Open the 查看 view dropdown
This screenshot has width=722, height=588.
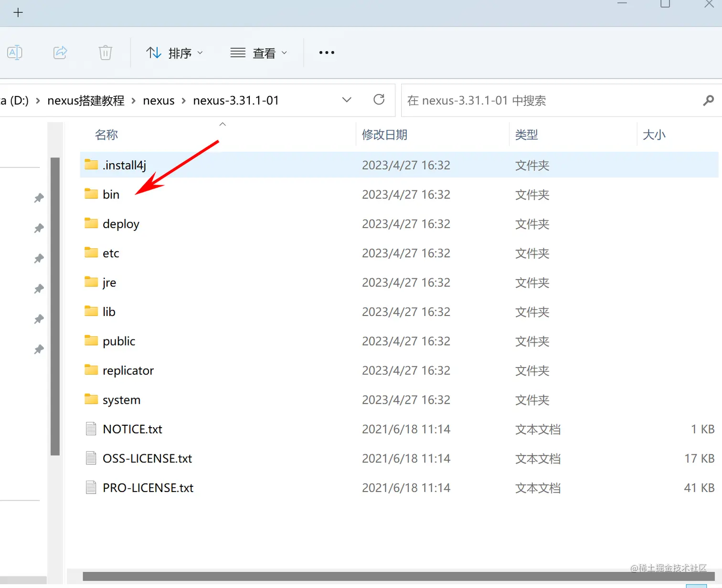258,52
